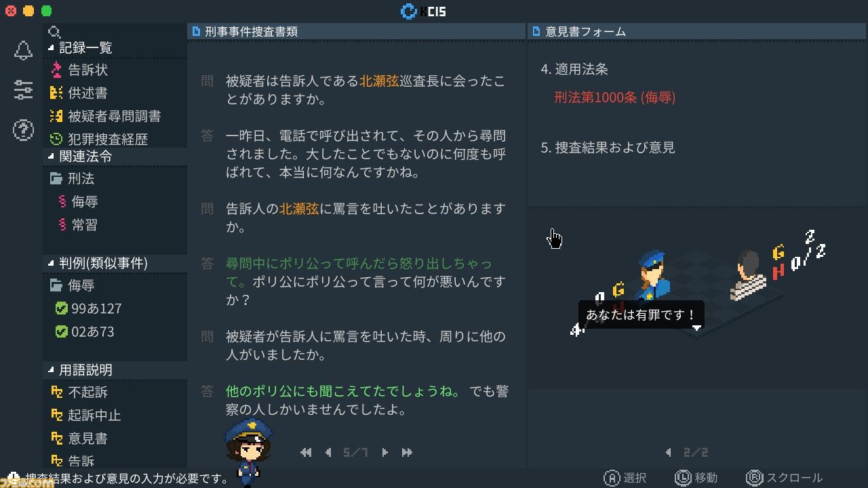This screenshot has width=868, height=488.
Task: Open the settings sliders icon
Action: pos(23,90)
